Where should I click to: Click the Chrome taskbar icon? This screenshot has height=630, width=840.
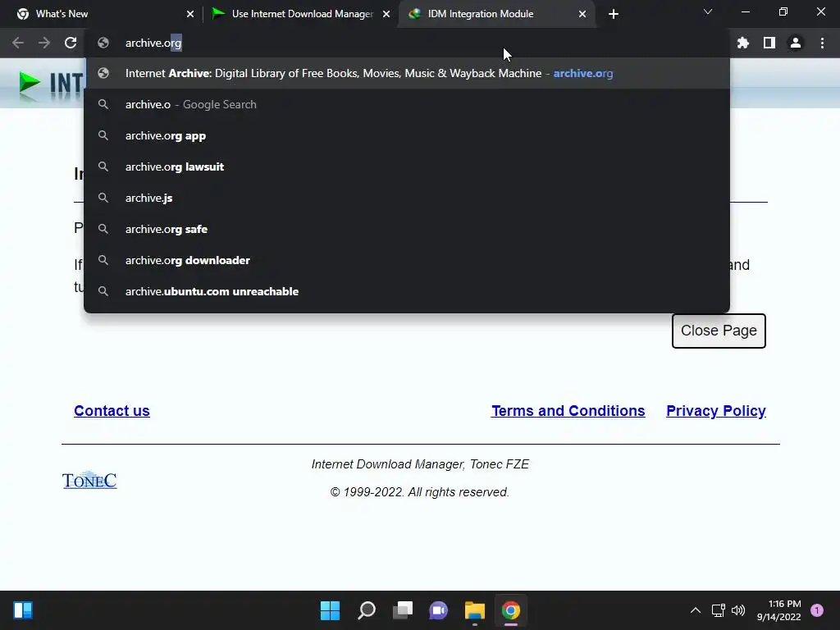tap(510, 610)
